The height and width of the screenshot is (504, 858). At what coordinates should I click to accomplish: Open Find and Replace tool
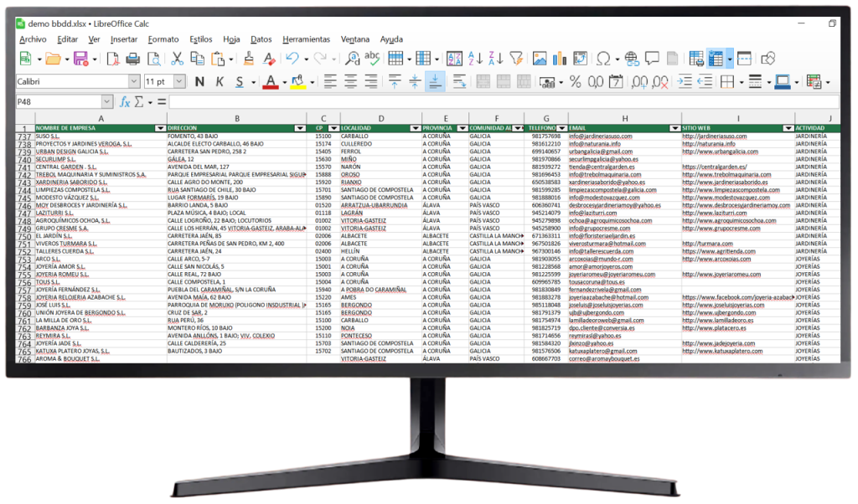coord(353,59)
